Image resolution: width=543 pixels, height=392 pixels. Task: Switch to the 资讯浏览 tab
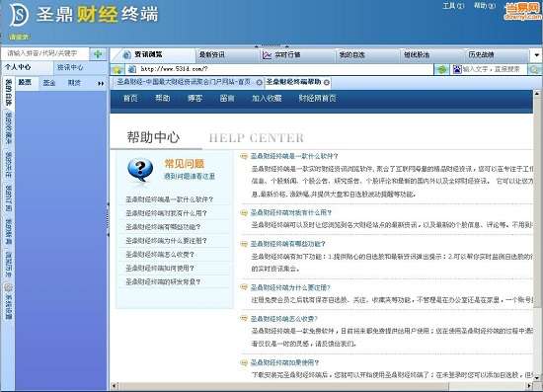click(153, 54)
